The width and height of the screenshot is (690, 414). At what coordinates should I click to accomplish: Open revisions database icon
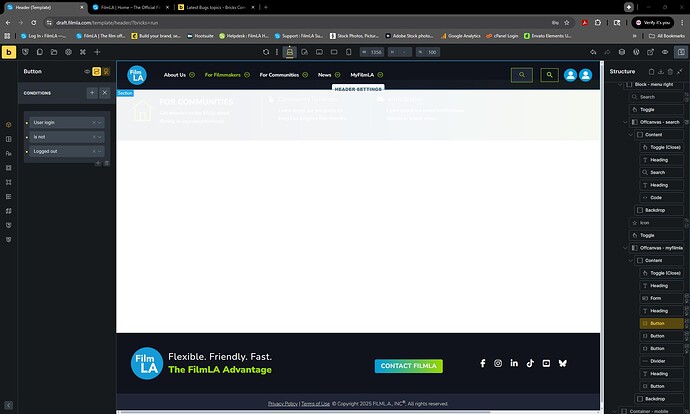coord(622,52)
